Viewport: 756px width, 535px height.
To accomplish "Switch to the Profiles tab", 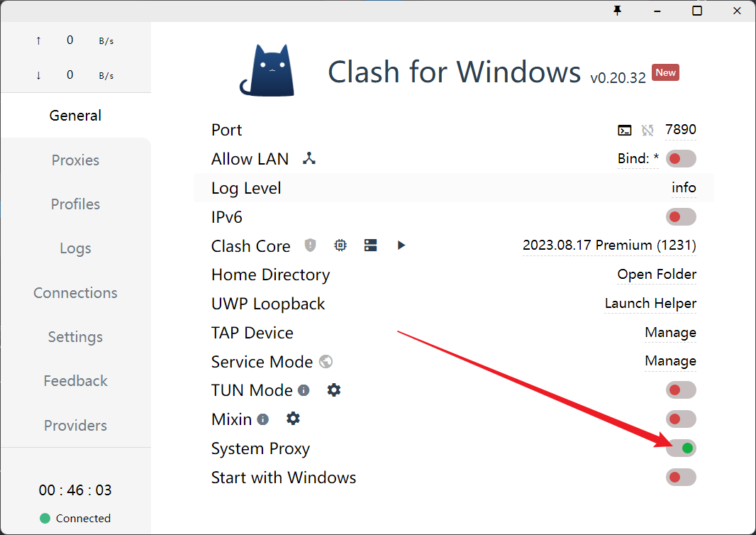I will pos(75,204).
